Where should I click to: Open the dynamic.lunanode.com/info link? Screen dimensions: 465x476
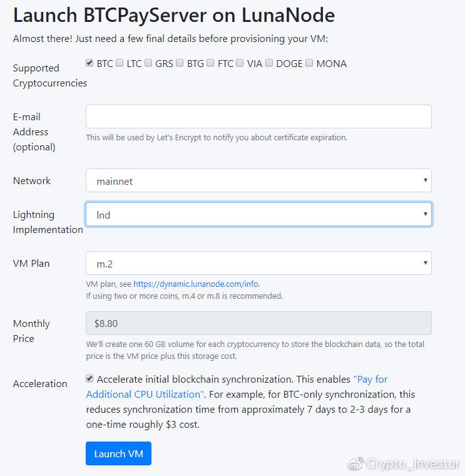point(196,284)
